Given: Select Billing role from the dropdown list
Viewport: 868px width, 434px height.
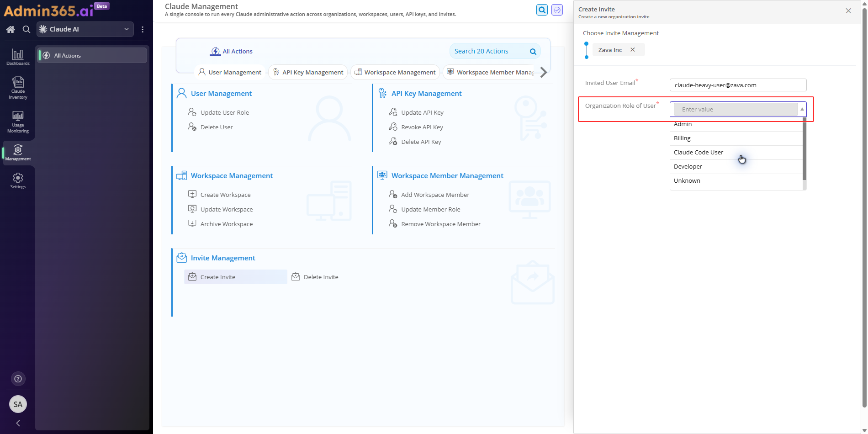Looking at the screenshot, I should [x=736, y=138].
